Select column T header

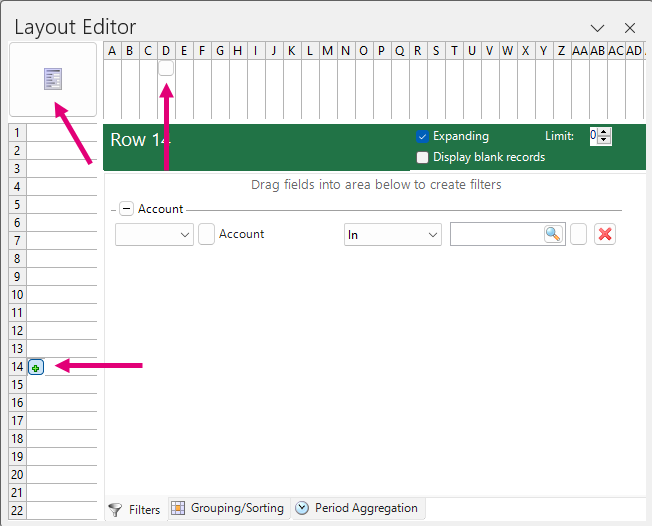point(454,51)
